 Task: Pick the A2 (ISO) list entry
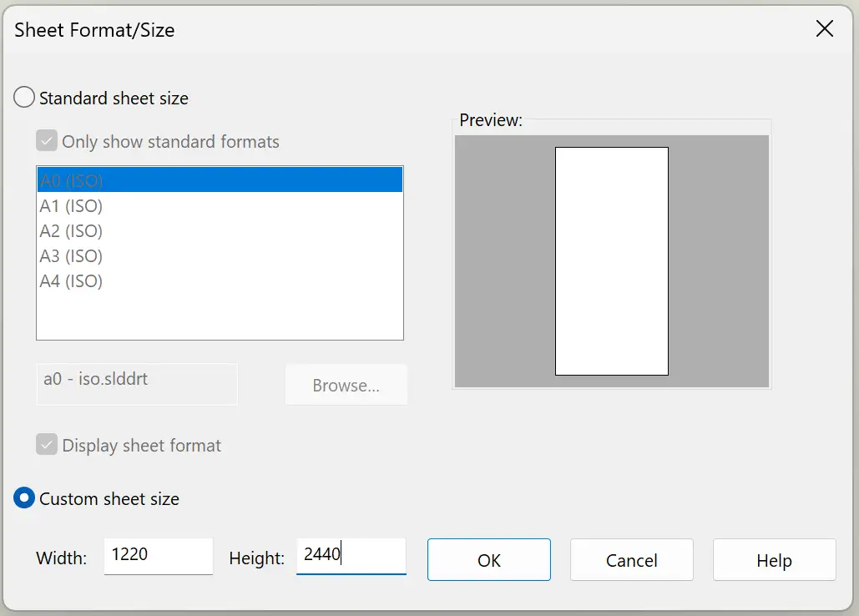(72, 230)
